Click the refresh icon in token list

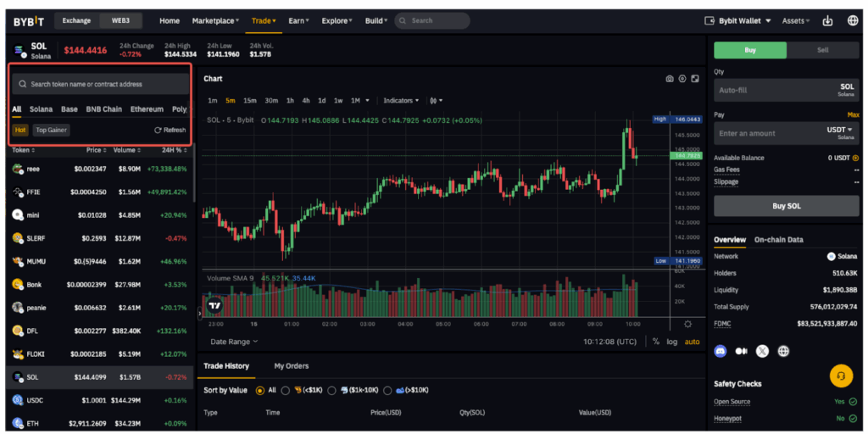tap(158, 130)
